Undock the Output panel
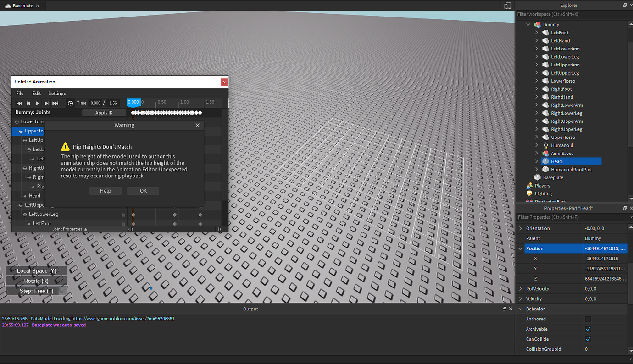633x364 pixels. (504, 309)
